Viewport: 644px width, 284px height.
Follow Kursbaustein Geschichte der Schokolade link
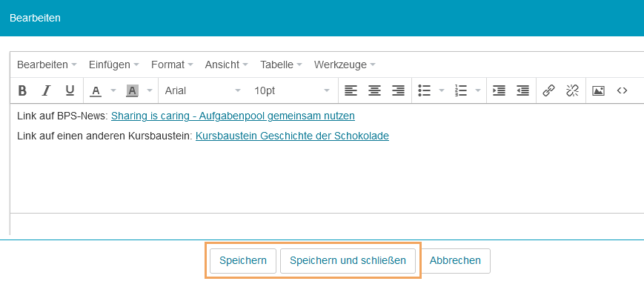point(292,136)
